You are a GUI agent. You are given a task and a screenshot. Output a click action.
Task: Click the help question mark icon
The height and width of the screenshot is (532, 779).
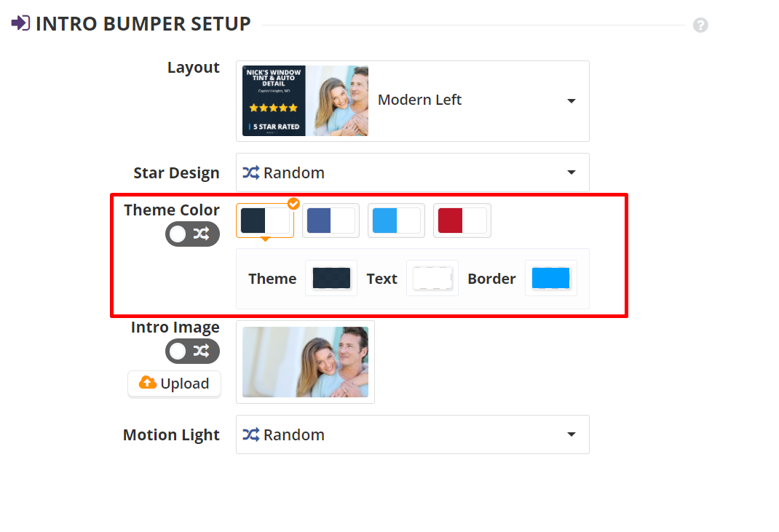(x=700, y=25)
